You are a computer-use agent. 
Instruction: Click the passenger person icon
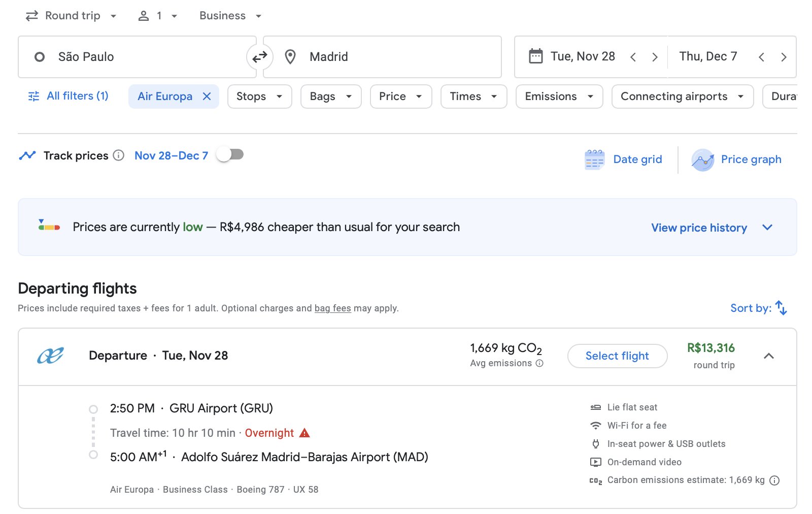coord(144,16)
